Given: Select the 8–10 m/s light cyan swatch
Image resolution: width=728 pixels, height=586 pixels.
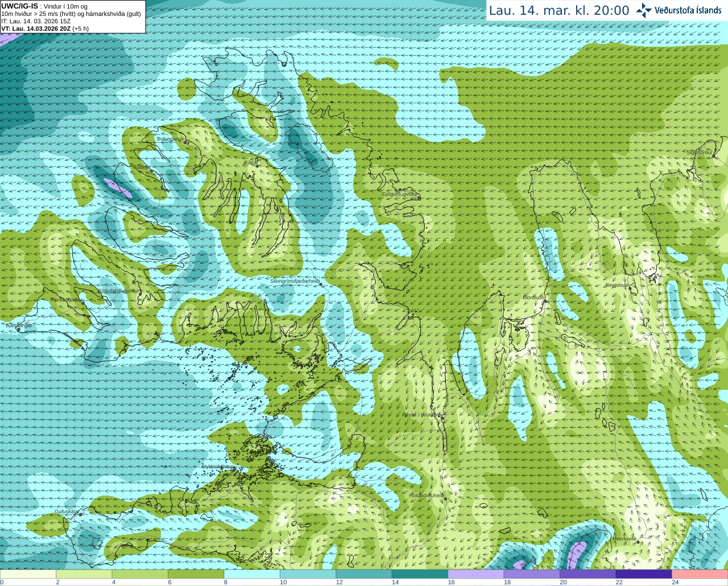Looking at the screenshot, I should (252, 574).
